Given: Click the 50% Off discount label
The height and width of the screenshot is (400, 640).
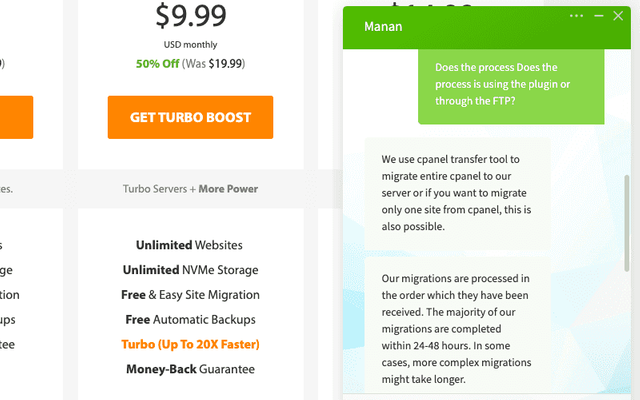Looking at the screenshot, I should click(x=158, y=64).
